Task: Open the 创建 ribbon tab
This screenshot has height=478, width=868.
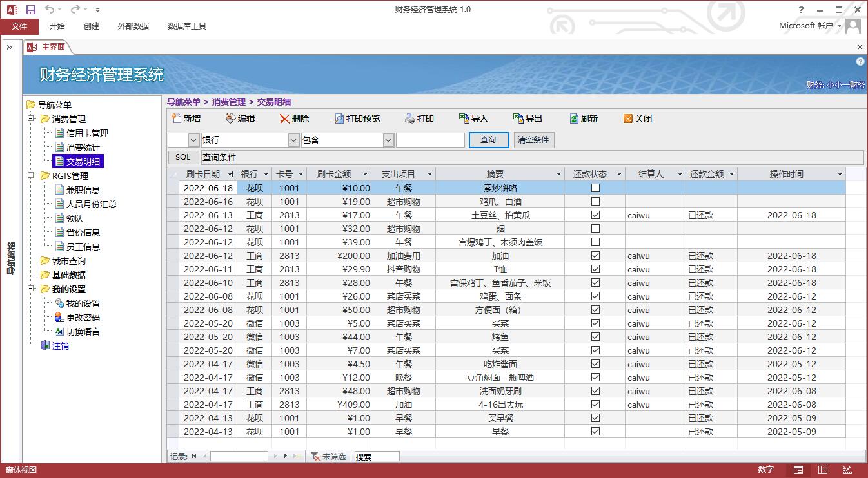Action: (92, 26)
